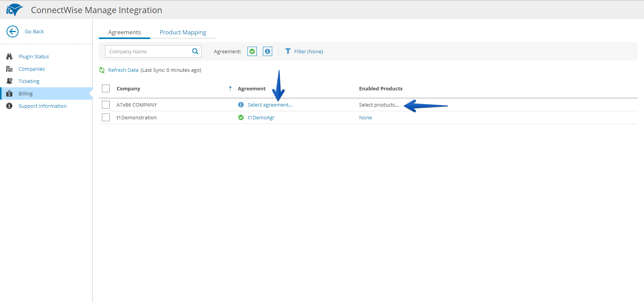Viewport: 644px width, 302px height.
Task: Click the Companies building icon
Action: (9, 69)
